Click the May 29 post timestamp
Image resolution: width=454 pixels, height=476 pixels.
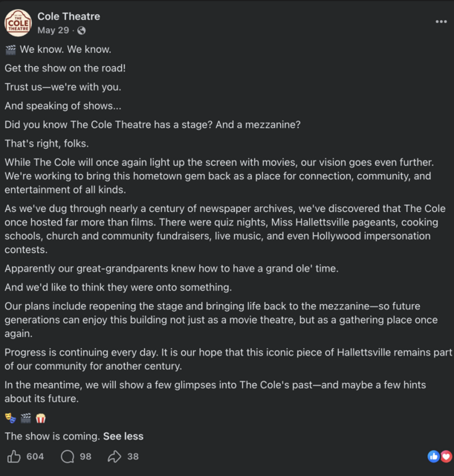coord(53,30)
